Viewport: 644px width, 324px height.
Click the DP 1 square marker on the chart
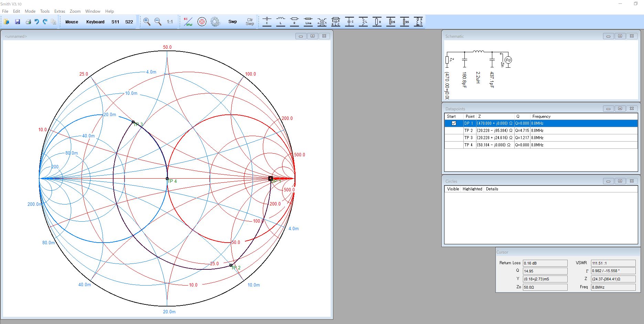270,178
